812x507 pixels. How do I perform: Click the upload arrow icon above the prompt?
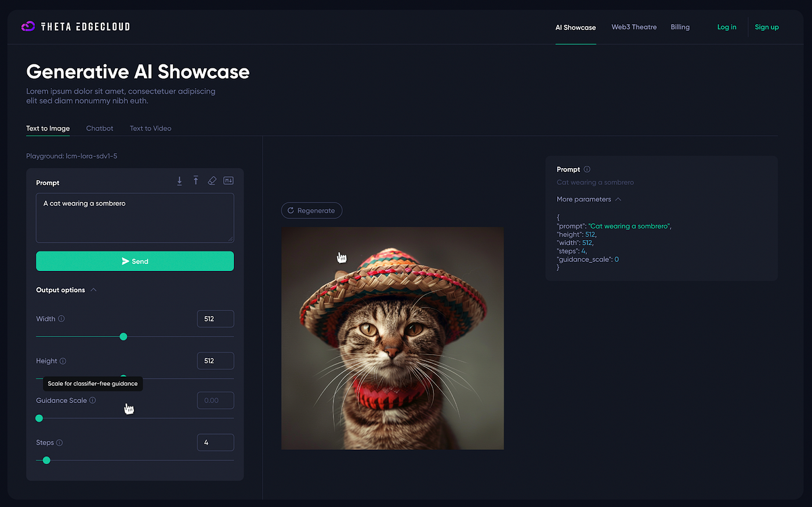click(x=196, y=180)
